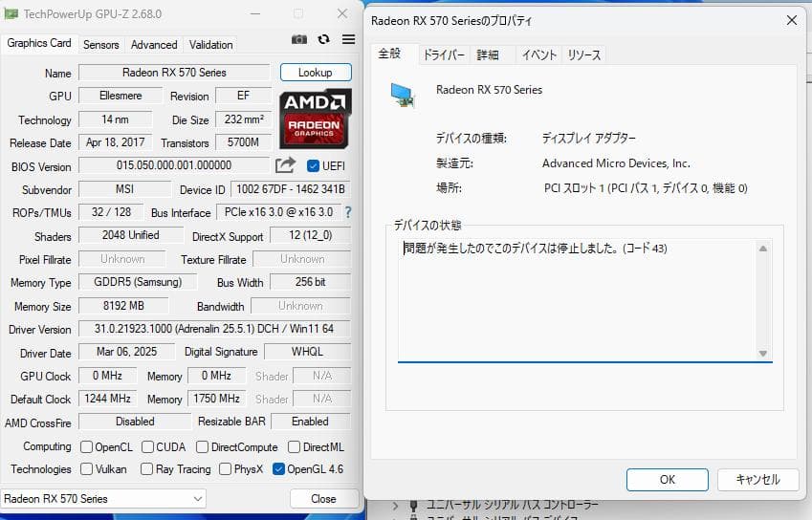Click the Technology value 14 nm
This screenshot has width=812, height=520.
click(116, 119)
